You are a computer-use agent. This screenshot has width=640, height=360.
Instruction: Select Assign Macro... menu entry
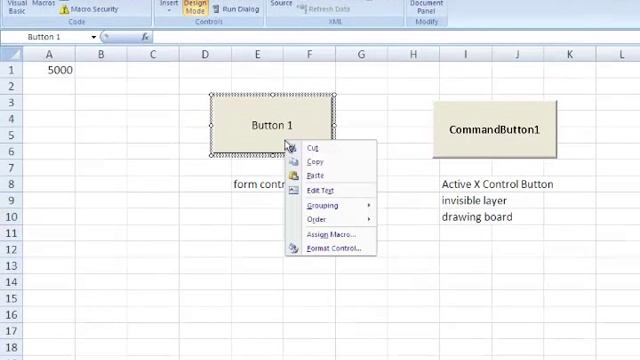[x=331, y=234]
